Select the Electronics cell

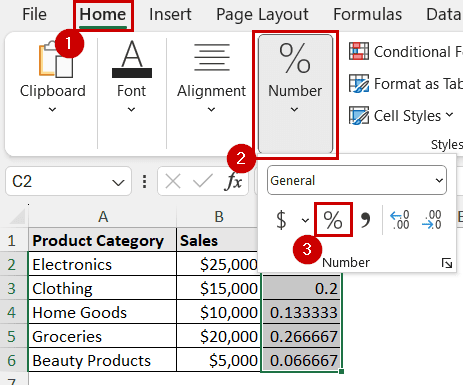103,264
